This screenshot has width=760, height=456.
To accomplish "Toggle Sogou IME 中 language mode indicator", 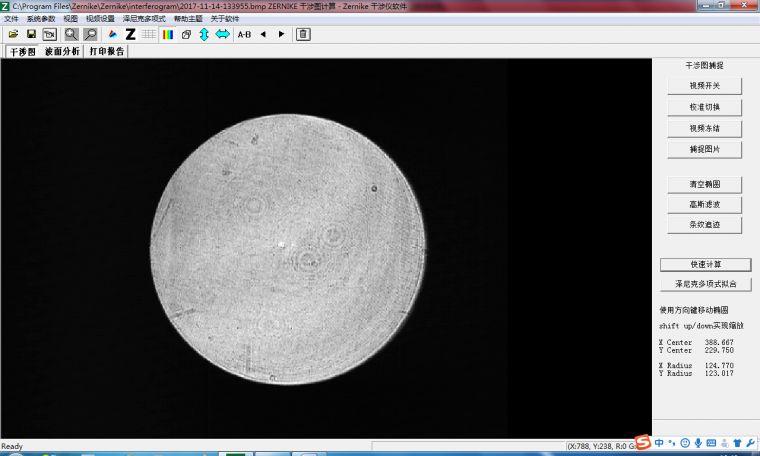I will coord(659,442).
